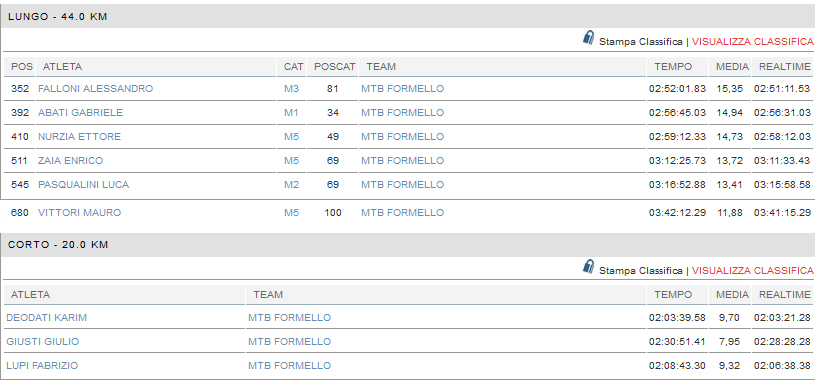Click M1 category link for Abati Gabriele
This screenshot has width=815, height=386.
click(292, 113)
